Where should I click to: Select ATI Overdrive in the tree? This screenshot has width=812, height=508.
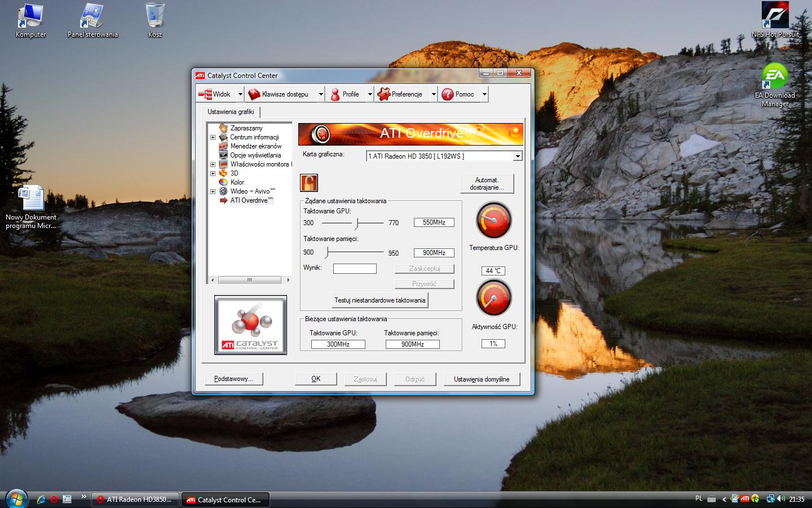tap(251, 200)
